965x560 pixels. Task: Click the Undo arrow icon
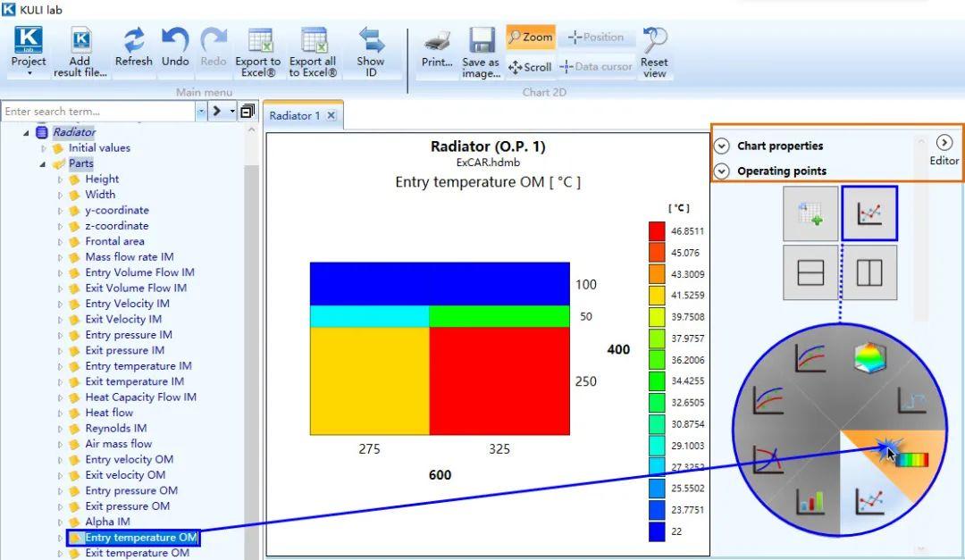point(175,40)
